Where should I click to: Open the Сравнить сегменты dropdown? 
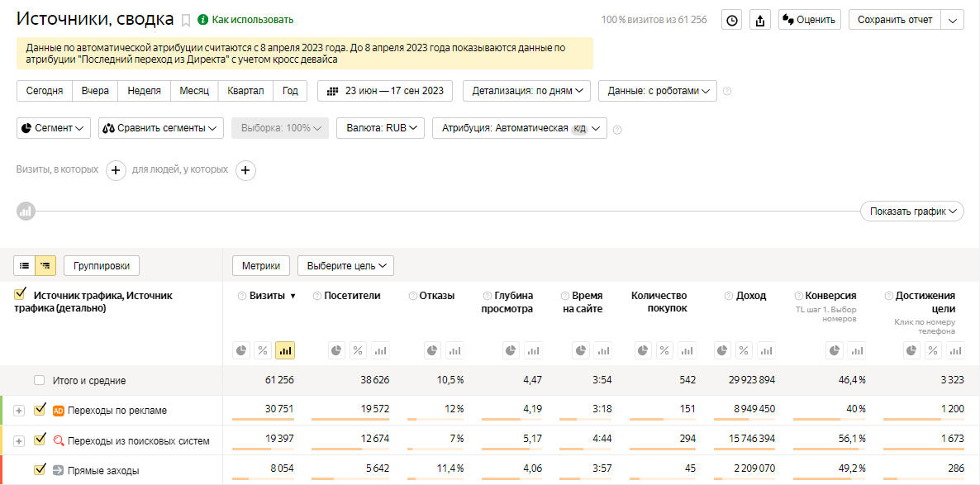point(160,128)
